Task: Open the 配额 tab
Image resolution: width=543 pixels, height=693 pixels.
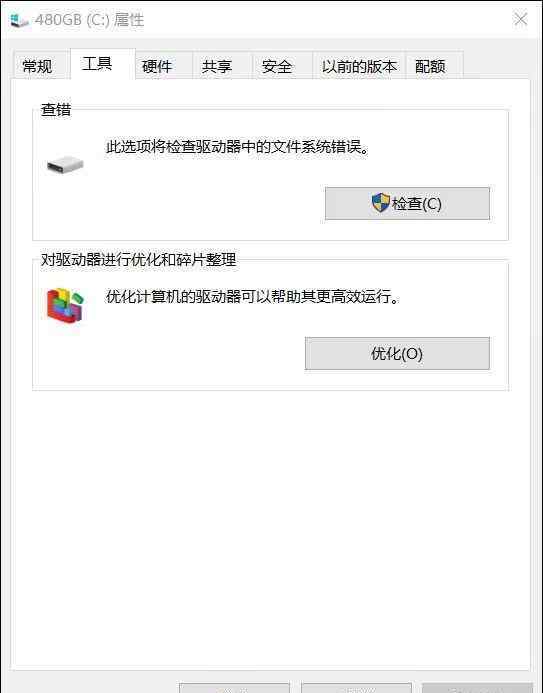Action: tap(430, 66)
